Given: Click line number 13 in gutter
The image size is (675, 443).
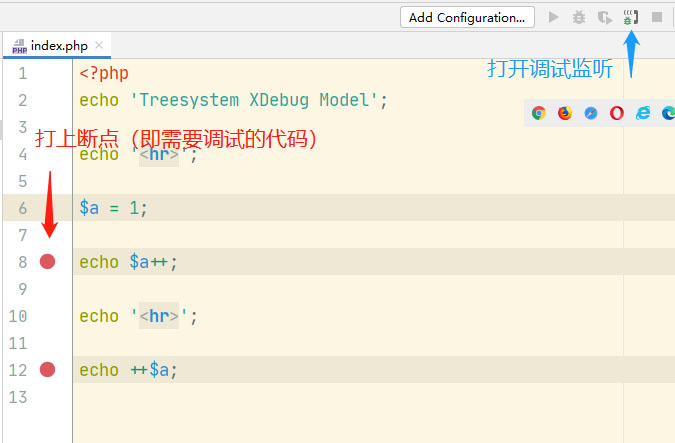Looking at the screenshot, I should pyautogui.click(x=18, y=397).
